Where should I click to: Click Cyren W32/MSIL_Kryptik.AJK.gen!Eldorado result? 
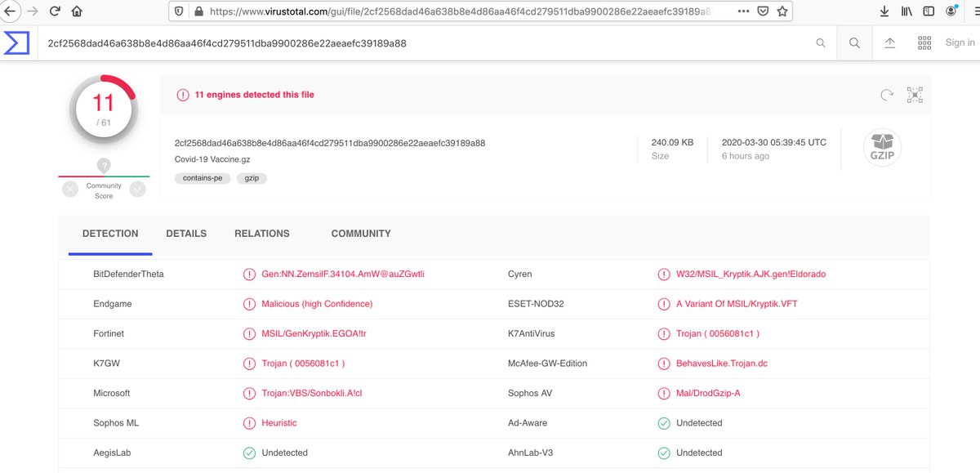(x=751, y=274)
